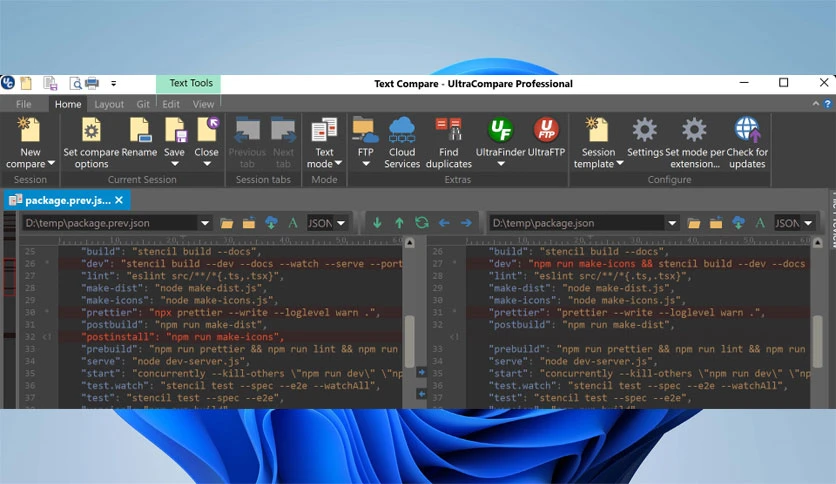Click center gutter merge arrow at line 37
836x484 pixels.
(421, 394)
